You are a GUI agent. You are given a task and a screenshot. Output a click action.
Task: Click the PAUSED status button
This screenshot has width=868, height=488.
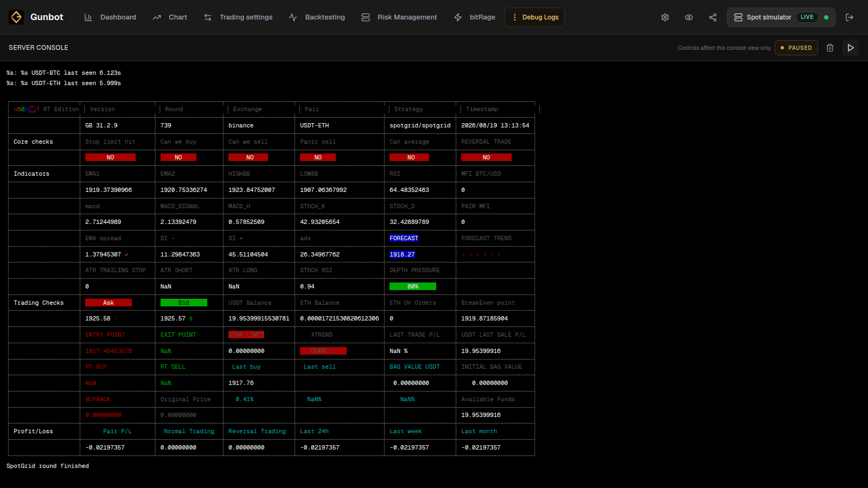[796, 48]
